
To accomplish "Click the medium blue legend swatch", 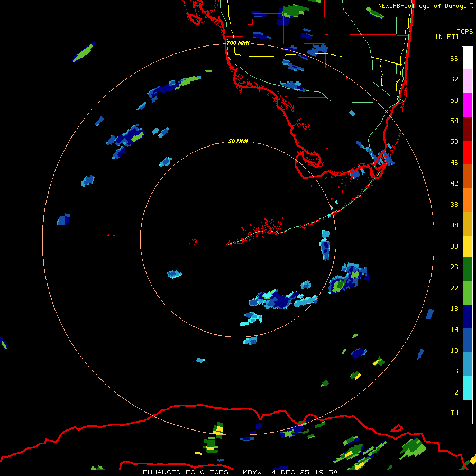I will click(467, 341).
